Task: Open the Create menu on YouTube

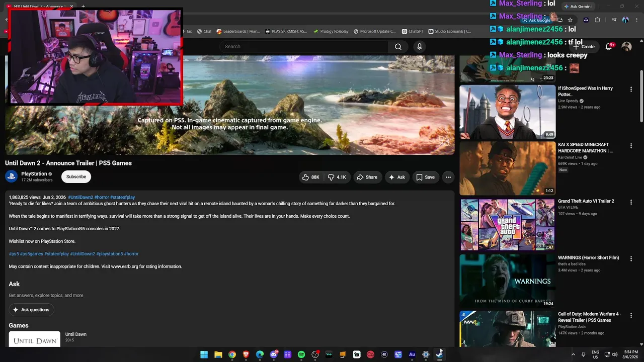Action: [584, 47]
